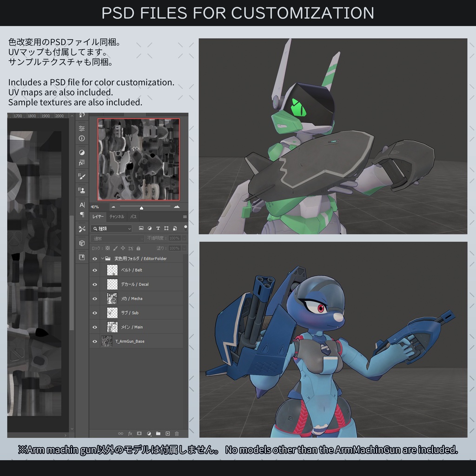Hide the Belt layer eye
This screenshot has height=476, width=476.
point(95,270)
